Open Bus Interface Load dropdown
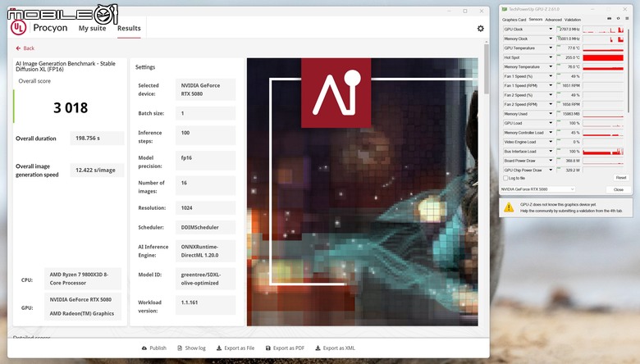The image size is (640, 364). pos(551,151)
